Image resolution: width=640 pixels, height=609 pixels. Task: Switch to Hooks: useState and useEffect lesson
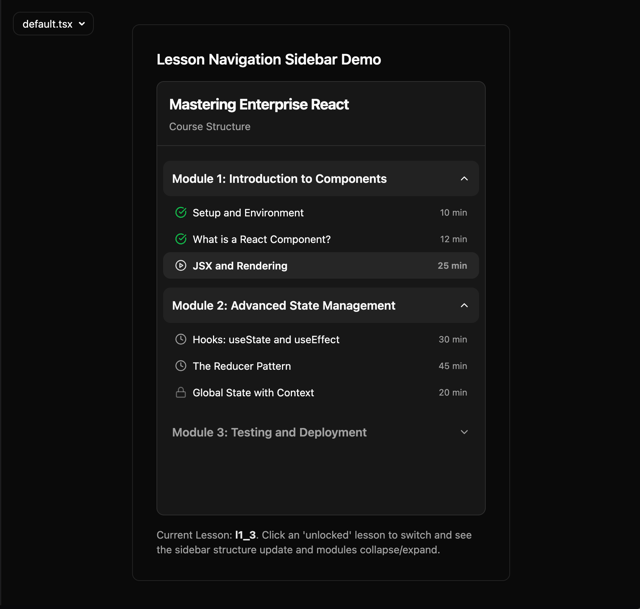click(321, 340)
